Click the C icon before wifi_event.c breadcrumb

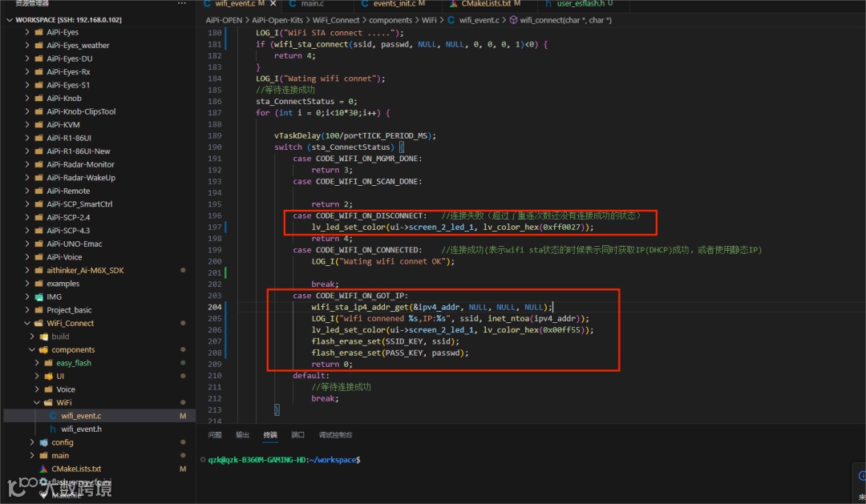451,20
